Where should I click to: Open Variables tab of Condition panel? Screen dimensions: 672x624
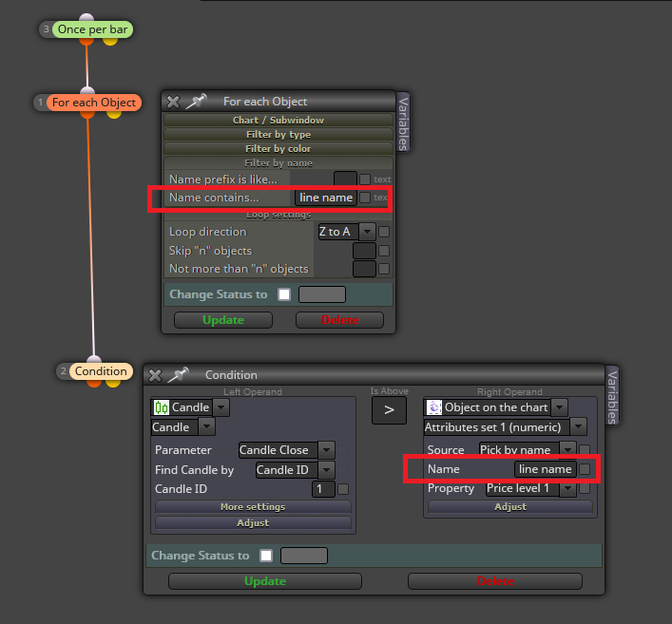(612, 396)
